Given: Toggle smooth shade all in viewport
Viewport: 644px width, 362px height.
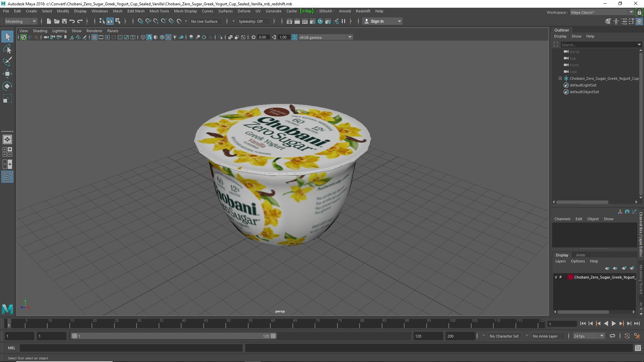Looking at the screenshot, I should click(149, 37).
